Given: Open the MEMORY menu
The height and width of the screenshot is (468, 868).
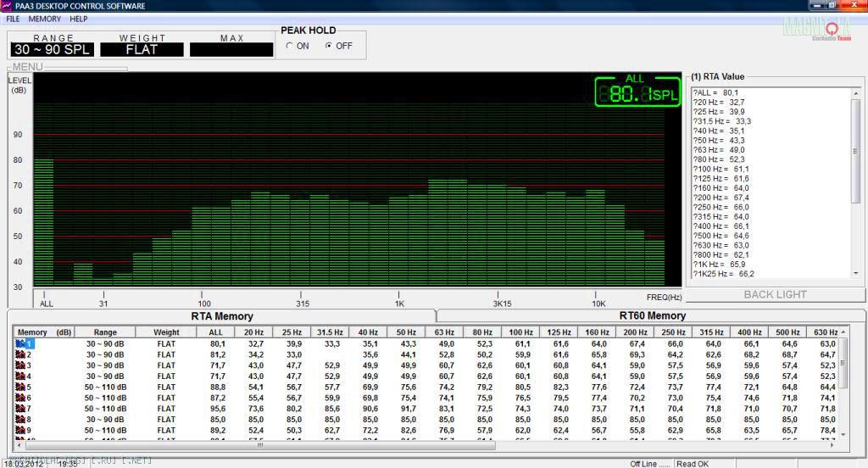Looking at the screenshot, I should [x=45, y=19].
